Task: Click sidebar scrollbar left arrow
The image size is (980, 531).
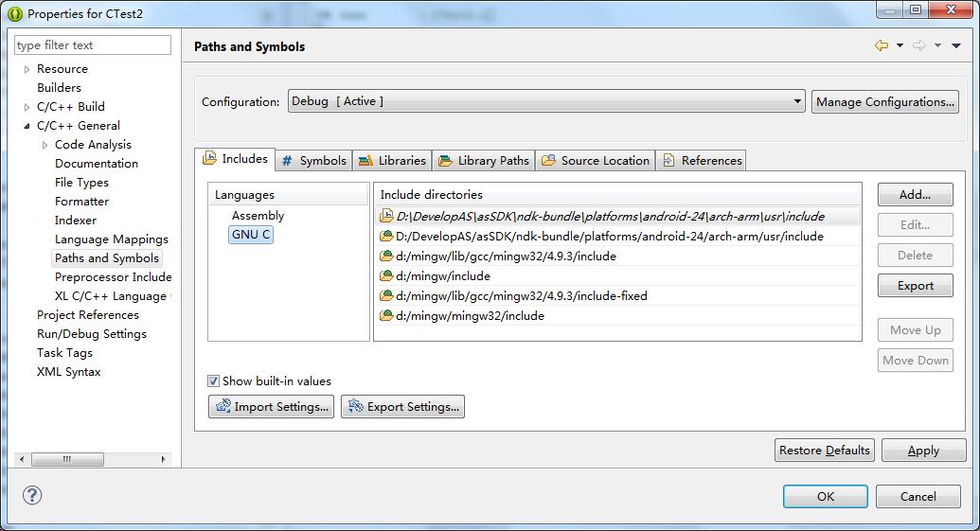Action: pyautogui.click(x=22, y=459)
